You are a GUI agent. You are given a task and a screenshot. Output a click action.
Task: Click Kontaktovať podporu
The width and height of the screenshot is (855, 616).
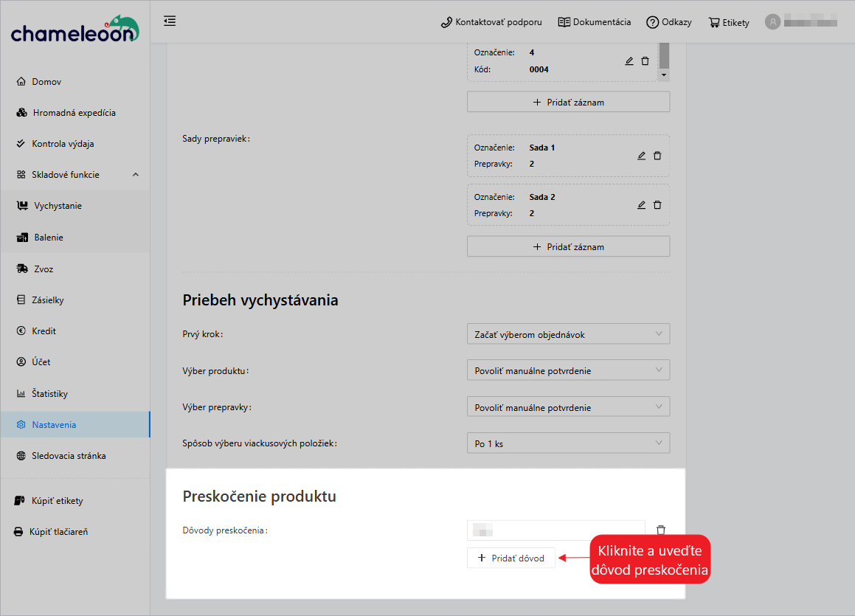(x=491, y=22)
